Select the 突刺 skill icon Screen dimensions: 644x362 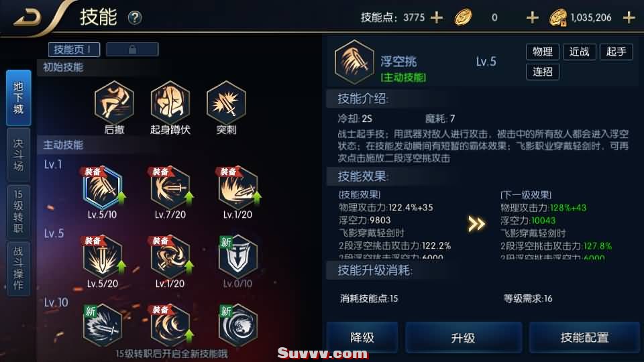226,103
